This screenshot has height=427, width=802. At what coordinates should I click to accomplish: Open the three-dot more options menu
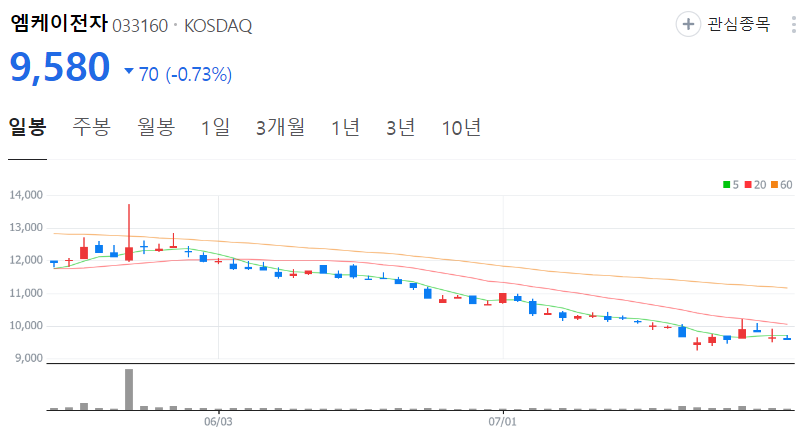coord(794,24)
